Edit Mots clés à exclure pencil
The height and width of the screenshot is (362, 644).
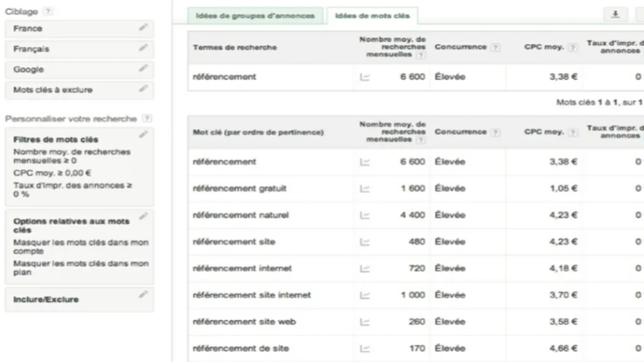pos(143,89)
